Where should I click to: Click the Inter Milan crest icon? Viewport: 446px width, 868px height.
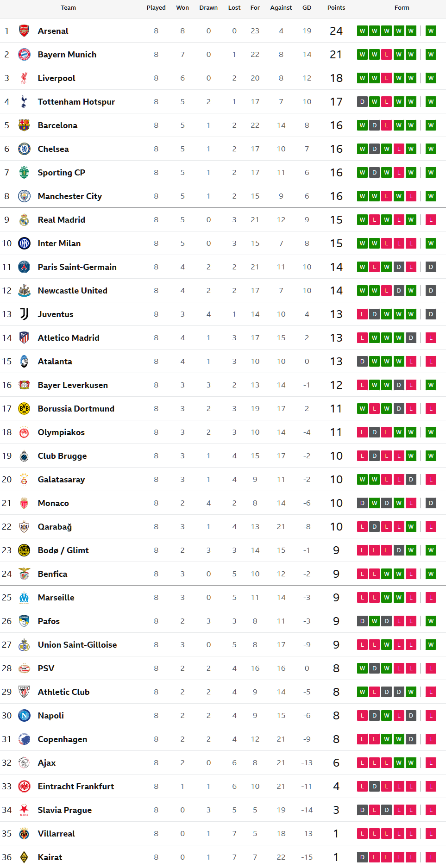point(24,244)
